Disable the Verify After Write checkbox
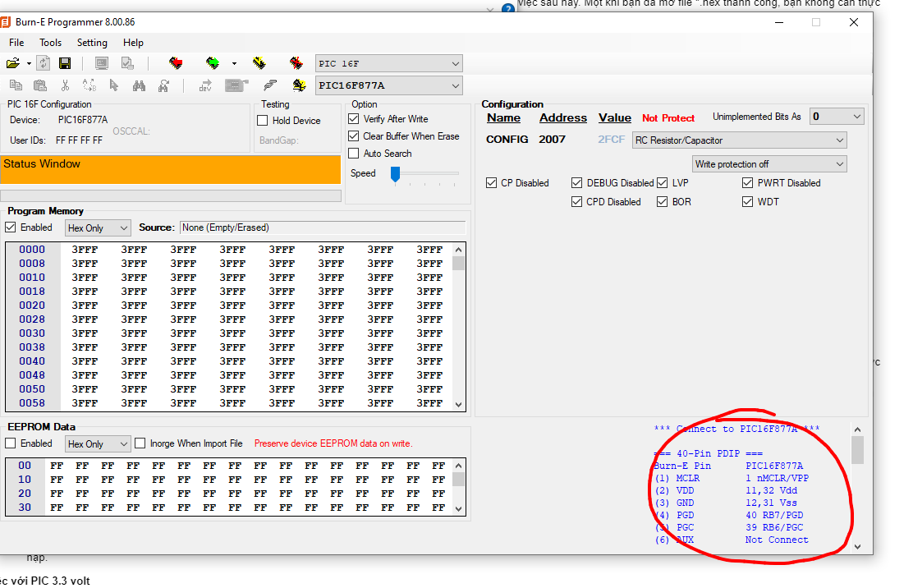Image resolution: width=913 pixels, height=588 pixels. coord(354,119)
